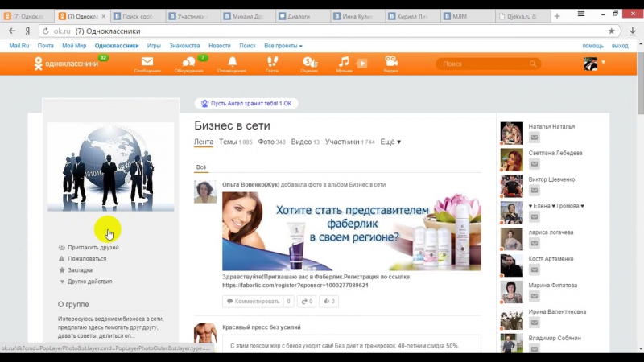644x362 pixels.
Task: Switch to browser tab Поиск сооб
Action: click(138, 16)
